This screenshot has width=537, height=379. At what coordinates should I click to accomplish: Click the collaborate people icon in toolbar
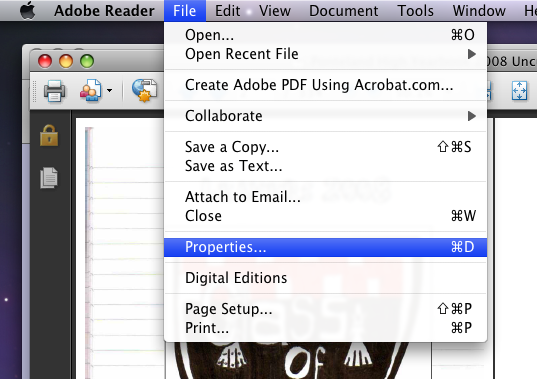[90, 90]
